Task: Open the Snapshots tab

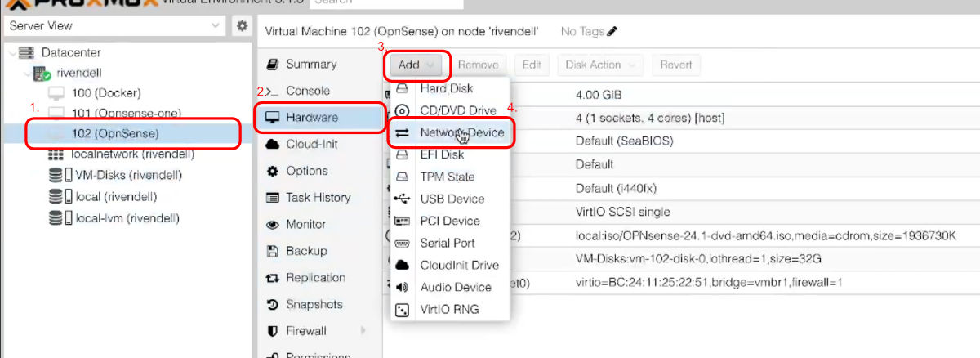Action: [314, 304]
